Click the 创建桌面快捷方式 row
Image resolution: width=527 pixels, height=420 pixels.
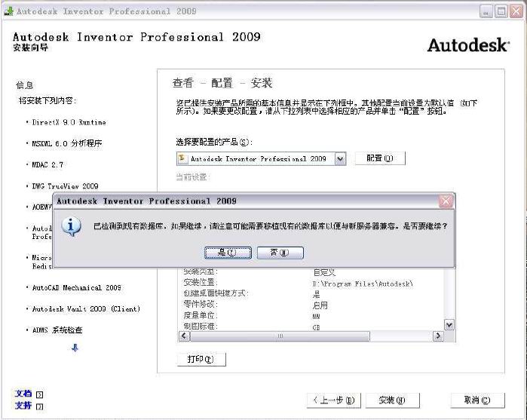[x=216, y=293]
